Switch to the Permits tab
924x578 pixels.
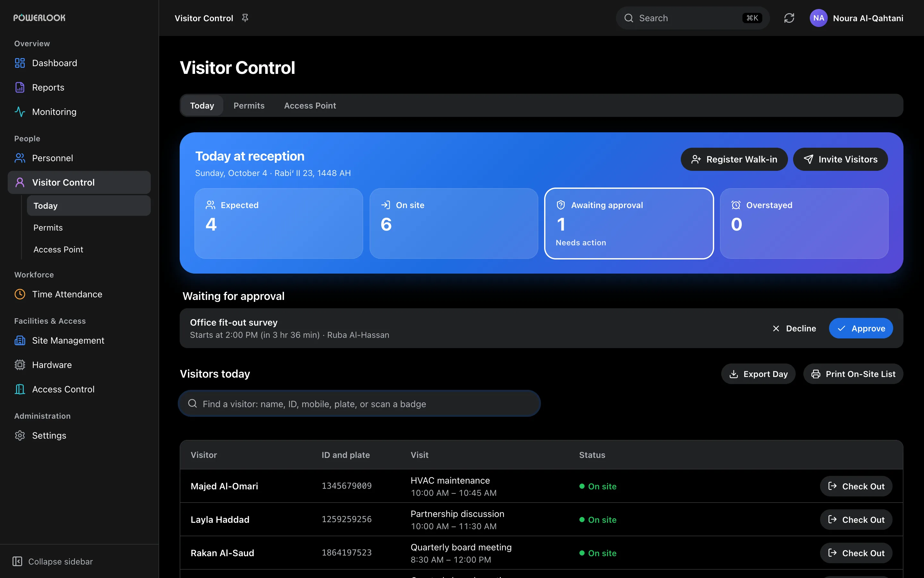tap(249, 106)
